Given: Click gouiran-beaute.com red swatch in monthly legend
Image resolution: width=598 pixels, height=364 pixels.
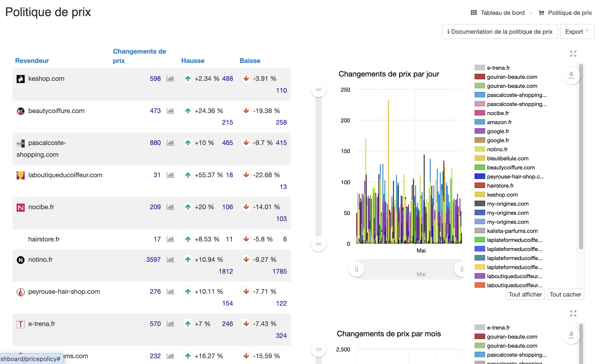Looking at the screenshot, I should (x=480, y=337).
